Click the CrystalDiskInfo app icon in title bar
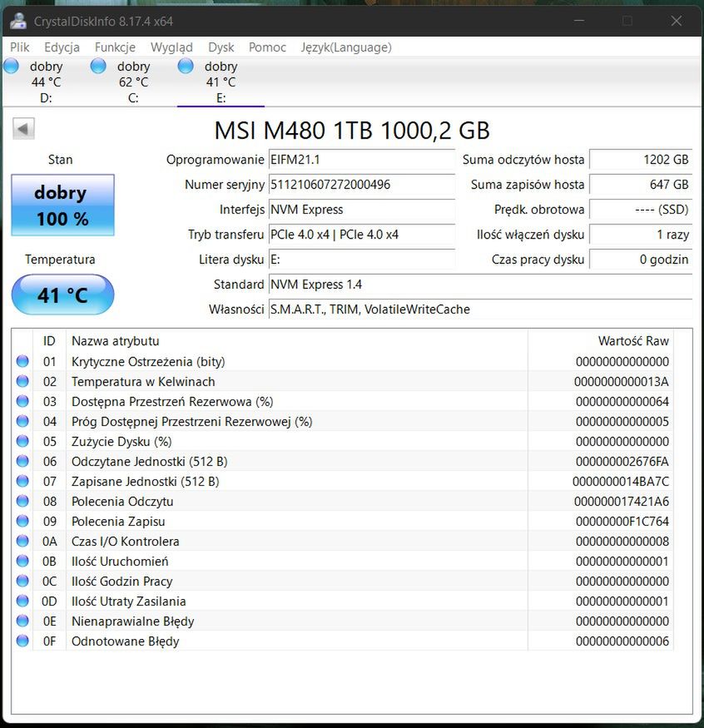The height and width of the screenshot is (728, 704). pos(18,21)
